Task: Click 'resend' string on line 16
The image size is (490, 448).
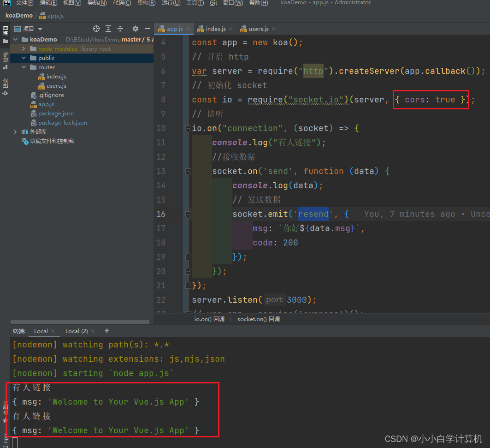Action: (x=313, y=214)
